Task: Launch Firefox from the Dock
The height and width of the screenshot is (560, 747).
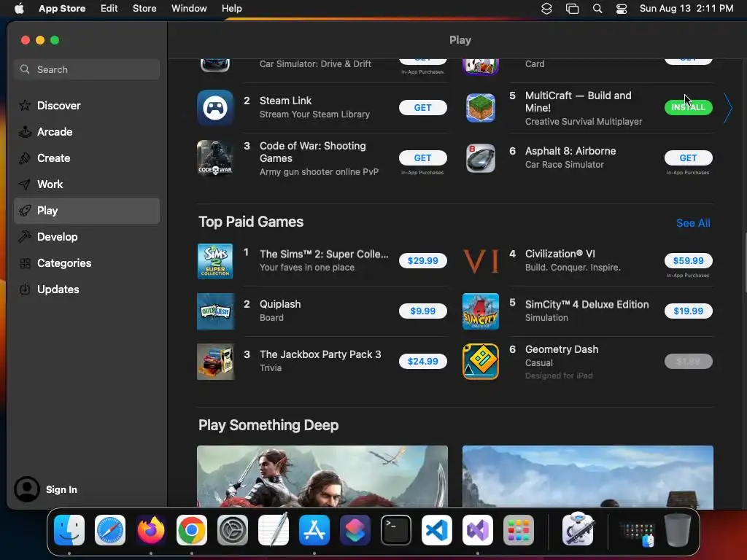Action: point(151,530)
